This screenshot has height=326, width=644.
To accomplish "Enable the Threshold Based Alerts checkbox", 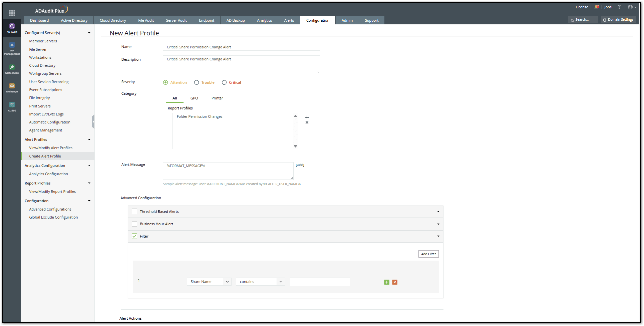I will pos(134,212).
